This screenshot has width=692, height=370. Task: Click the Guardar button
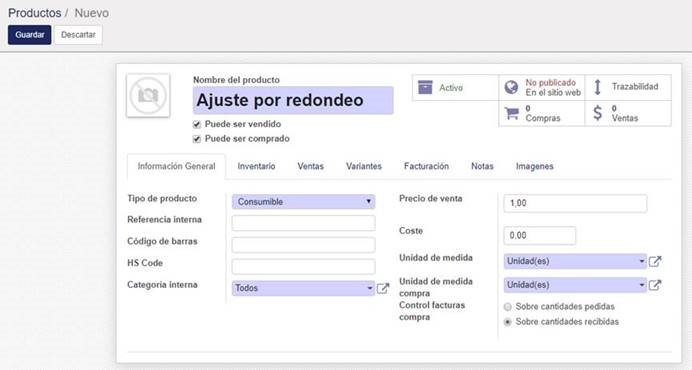[x=30, y=35]
